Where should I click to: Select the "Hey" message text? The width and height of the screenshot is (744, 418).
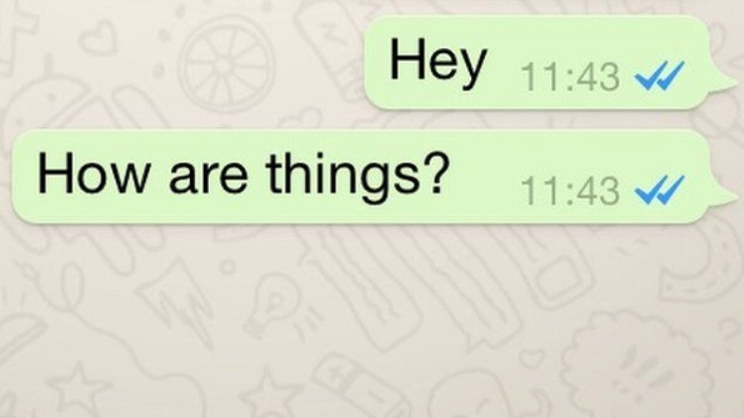(438, 63)
